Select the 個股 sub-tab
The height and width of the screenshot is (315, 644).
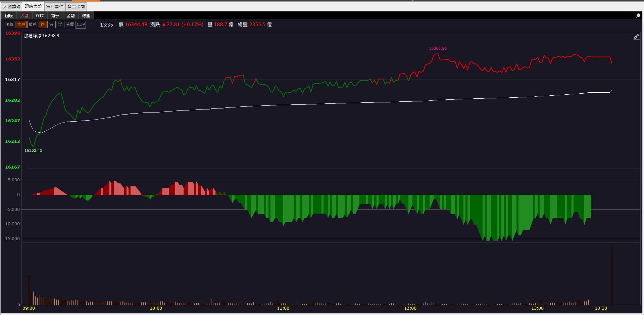tap(9, 16)
